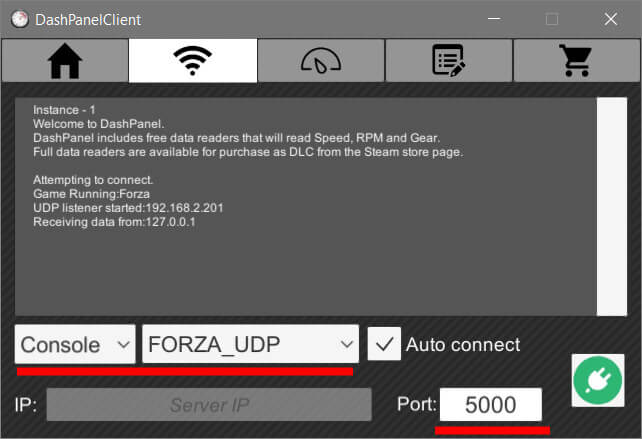642x439 pixels.
Task: Toggle the Auto connect checkbox
Action: [x=384, y=344]
